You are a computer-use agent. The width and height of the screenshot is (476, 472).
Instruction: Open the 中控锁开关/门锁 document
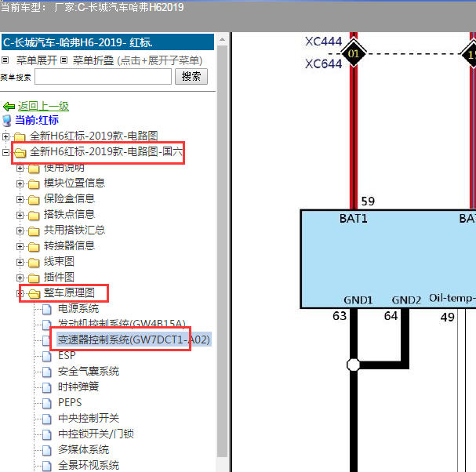pos(96,434)
